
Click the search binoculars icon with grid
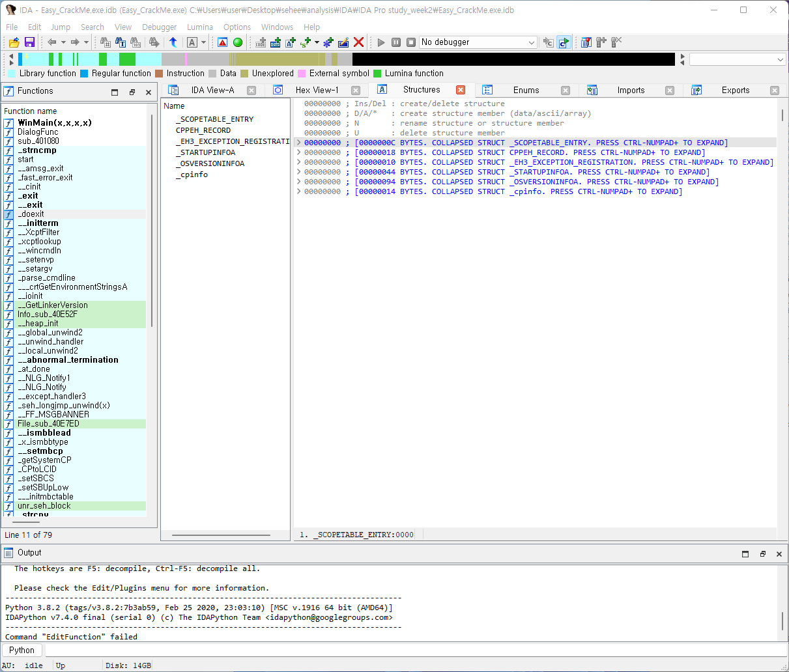pyautogui.click(x=106, y=42)
